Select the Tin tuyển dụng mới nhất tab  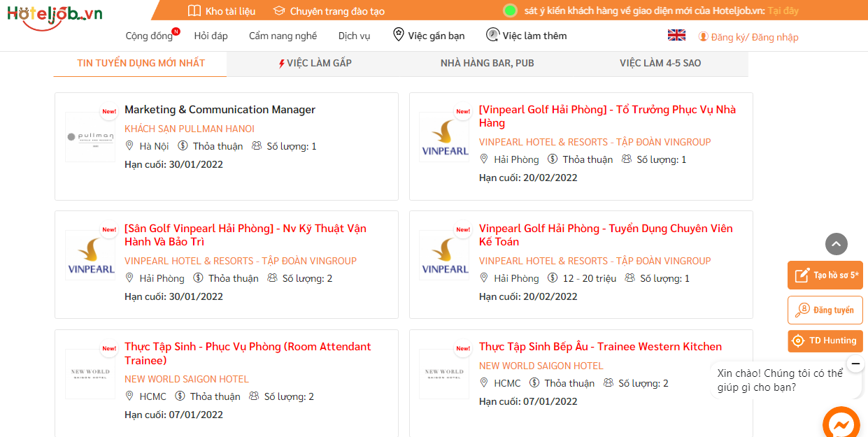click(141, 63)
